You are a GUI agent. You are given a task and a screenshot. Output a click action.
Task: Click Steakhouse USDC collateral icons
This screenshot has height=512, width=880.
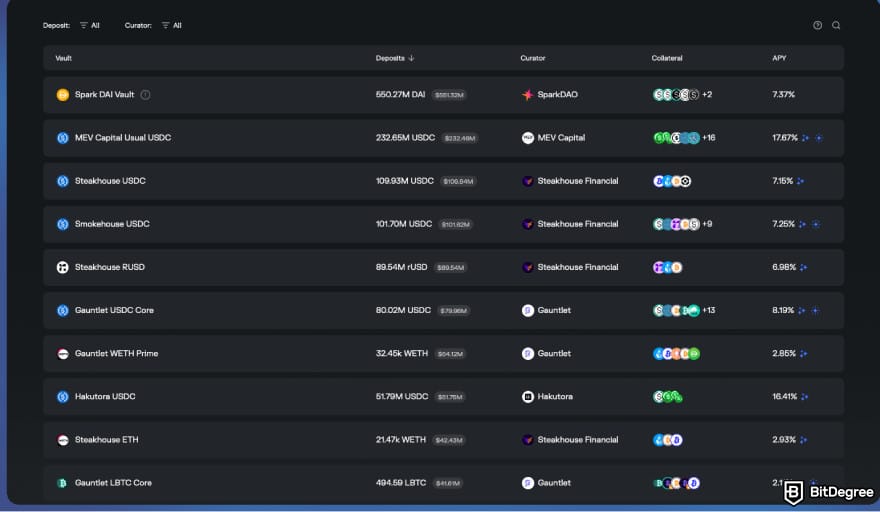tap(672, 181)
